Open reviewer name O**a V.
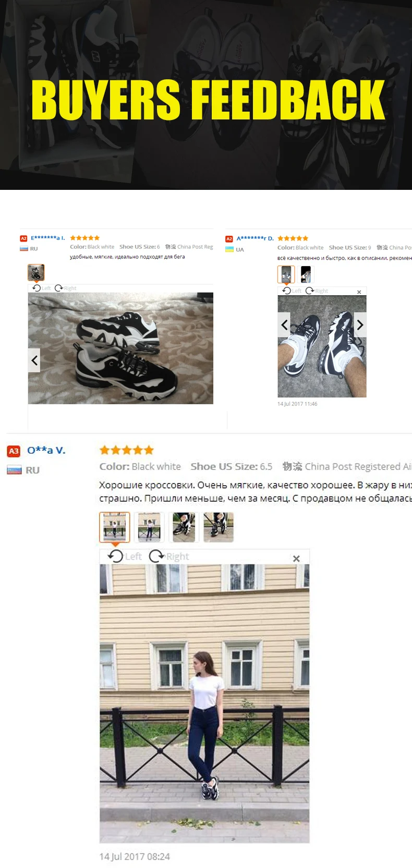The height and width of the screenshot is (868, 412). click(x=46, y=450)
